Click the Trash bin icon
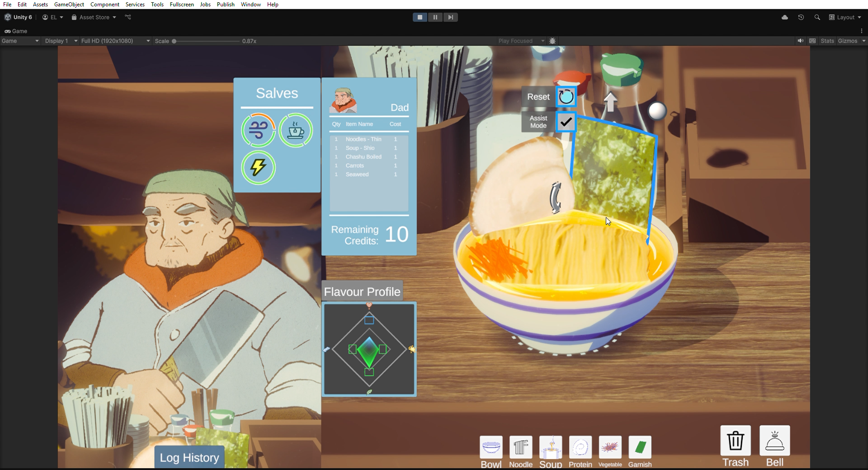The height and width of the screenshot is (470, 868). click(x=736, y=441)
